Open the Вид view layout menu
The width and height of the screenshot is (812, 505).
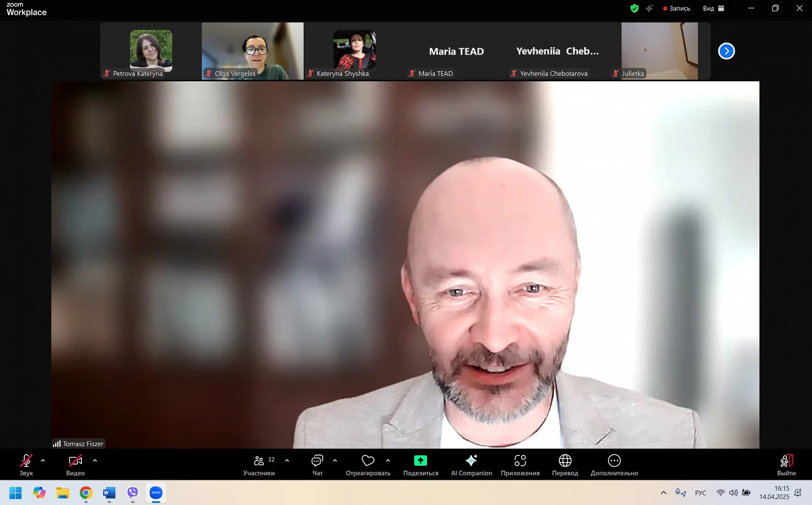[713, 8]
